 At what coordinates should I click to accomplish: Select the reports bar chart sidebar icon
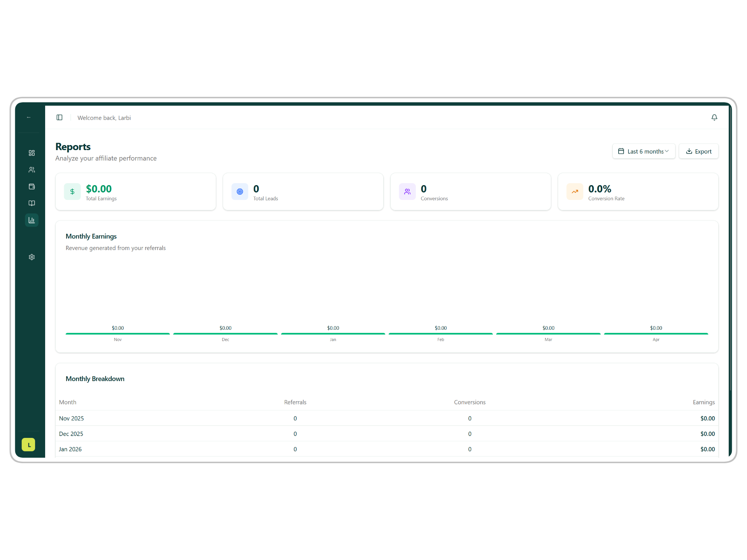pos(32,220)
